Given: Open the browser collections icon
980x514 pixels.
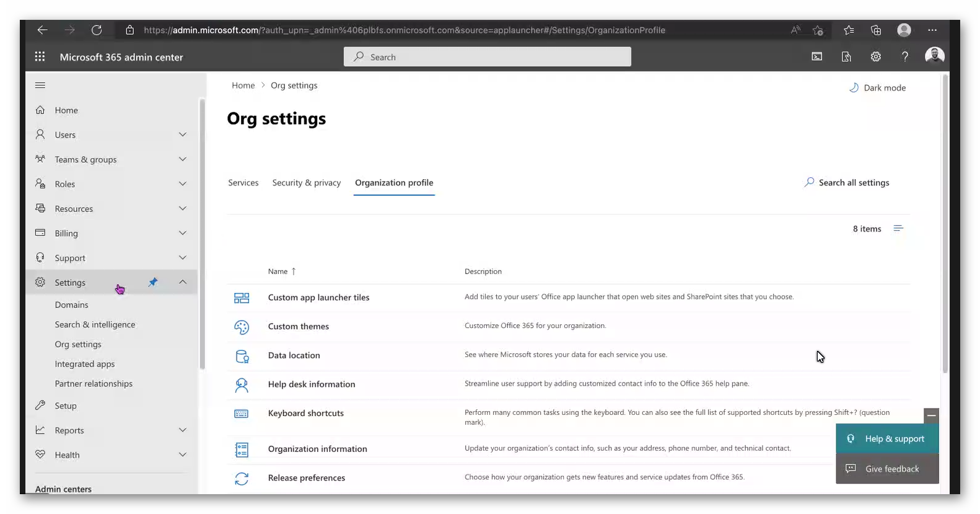Looking at the screenshot, I should click(876, 30).
